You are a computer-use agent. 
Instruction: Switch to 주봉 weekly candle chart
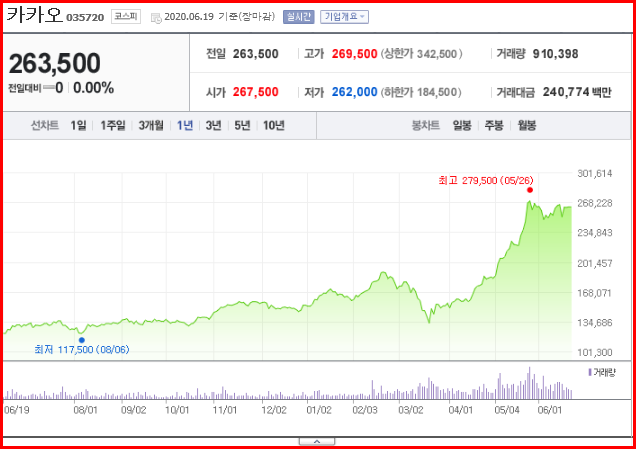[x=494, y=125]
